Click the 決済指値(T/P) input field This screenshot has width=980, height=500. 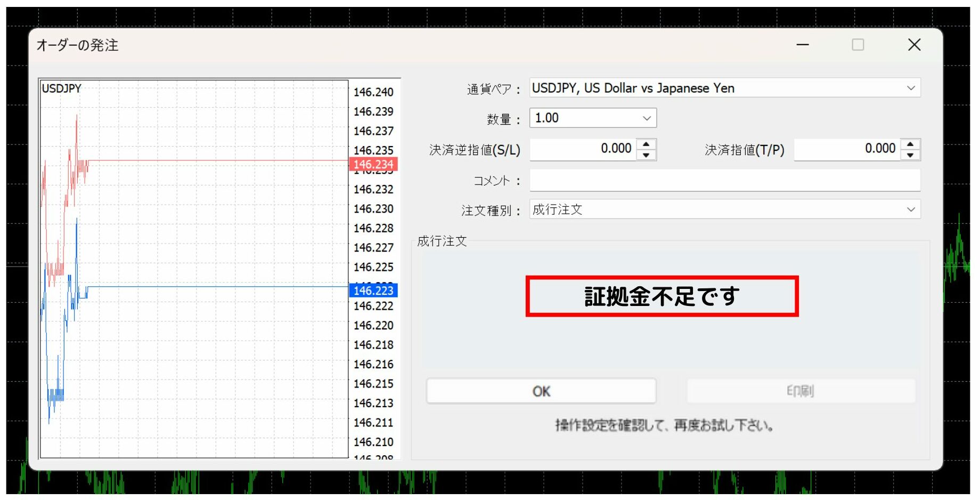coord(847,149)
